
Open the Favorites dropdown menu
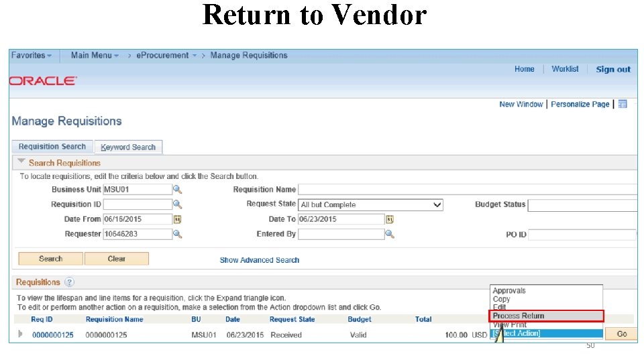tap(32, 56)
